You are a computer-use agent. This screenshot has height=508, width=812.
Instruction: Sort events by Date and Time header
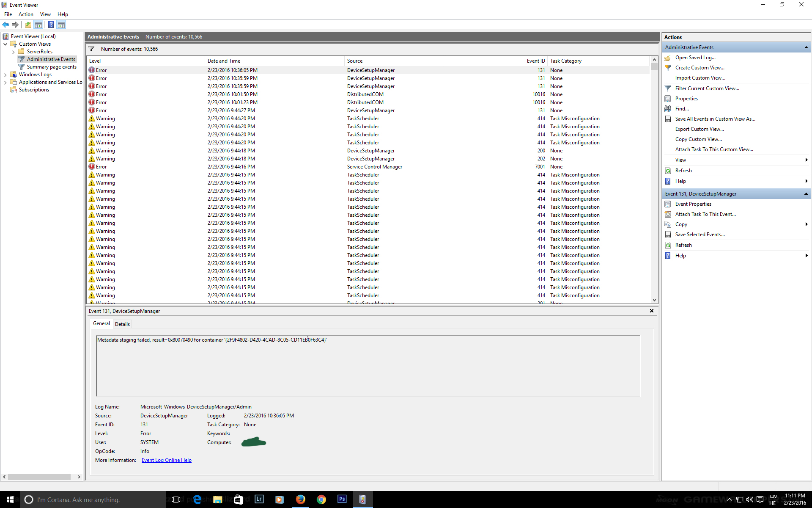[x=274, y=61]
